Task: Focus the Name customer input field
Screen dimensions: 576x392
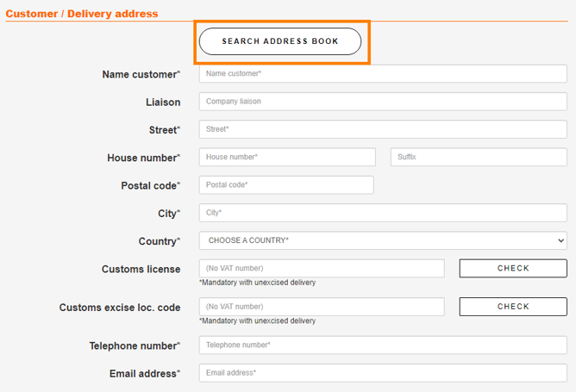Action: click(x=383, y=74)
